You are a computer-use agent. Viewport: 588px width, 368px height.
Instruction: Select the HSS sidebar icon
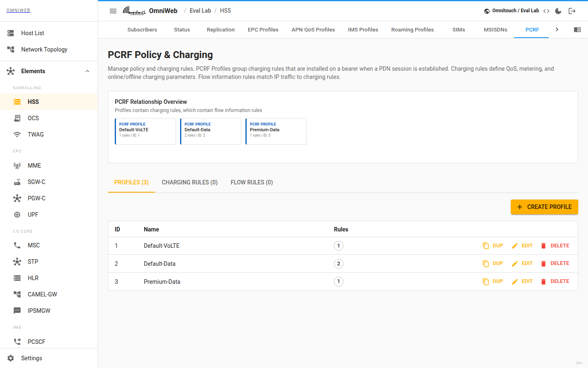point(17,102)
